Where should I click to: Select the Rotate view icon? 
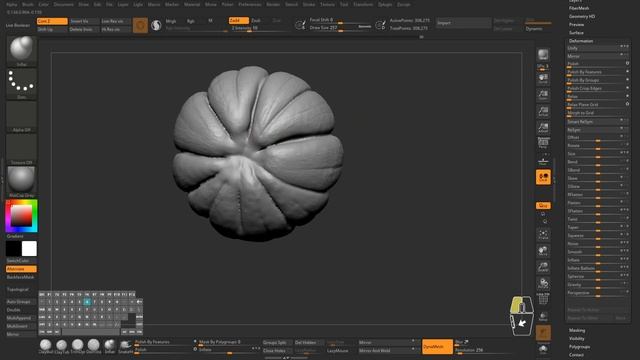[x=543, y=283]
